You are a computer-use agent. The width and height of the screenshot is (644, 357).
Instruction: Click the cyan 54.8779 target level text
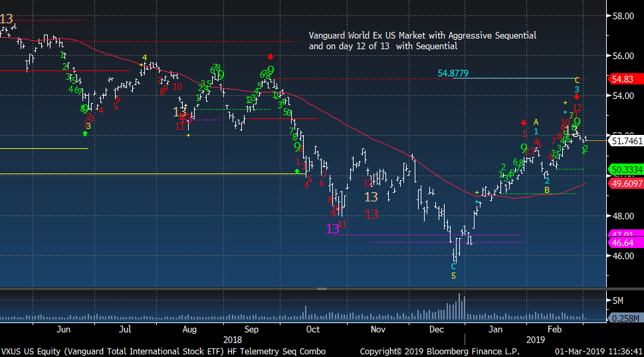(453, 73)
